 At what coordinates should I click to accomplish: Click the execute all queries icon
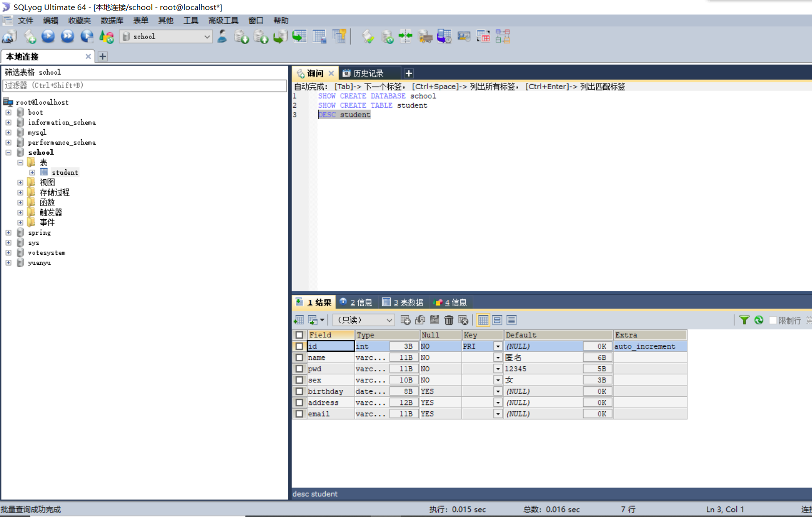pos(67,37)
